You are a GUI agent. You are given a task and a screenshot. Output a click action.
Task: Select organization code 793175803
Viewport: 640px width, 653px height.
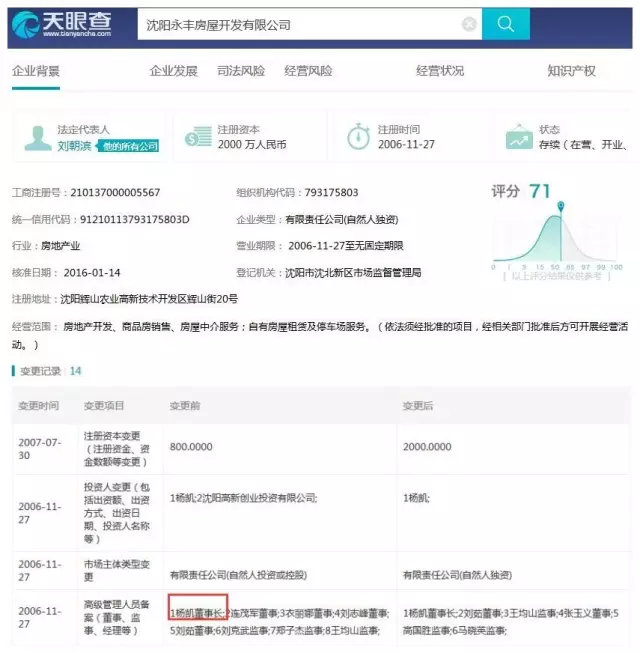[331, 192]
